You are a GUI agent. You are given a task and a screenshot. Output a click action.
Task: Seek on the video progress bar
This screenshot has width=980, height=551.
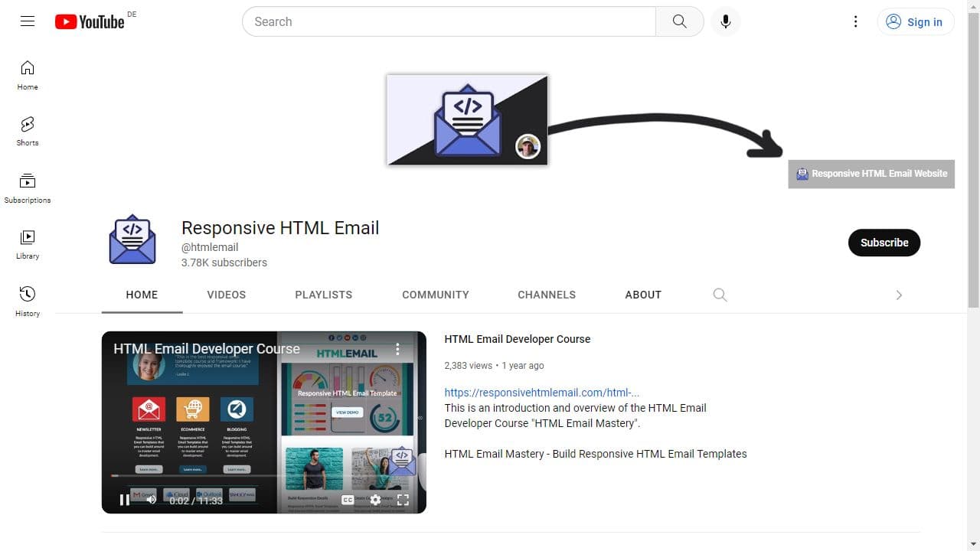263,476
